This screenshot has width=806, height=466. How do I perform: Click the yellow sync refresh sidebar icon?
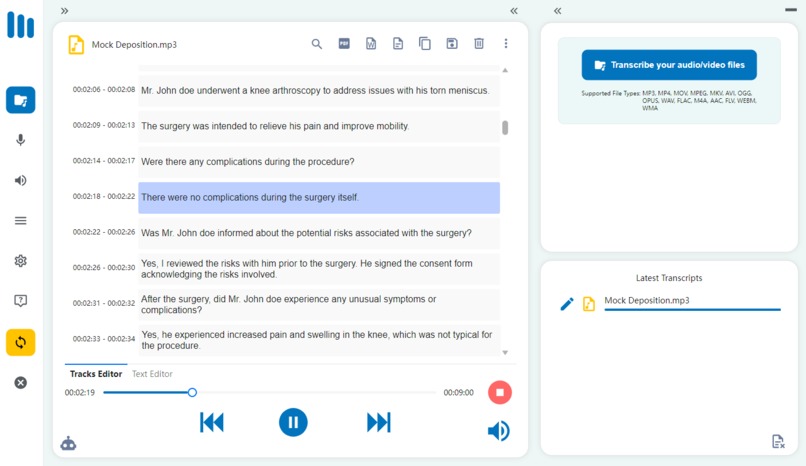pyautogui.click(x=21, y=342)
